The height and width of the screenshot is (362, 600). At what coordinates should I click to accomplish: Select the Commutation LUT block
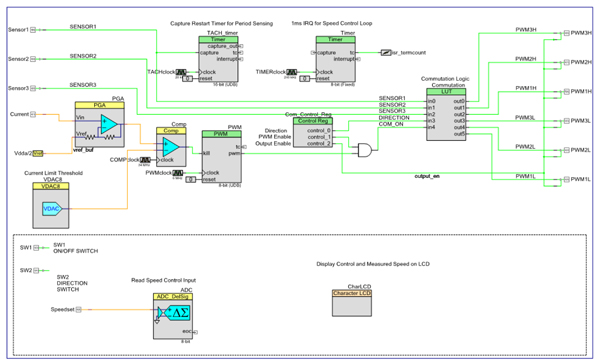tap(446, 114)
